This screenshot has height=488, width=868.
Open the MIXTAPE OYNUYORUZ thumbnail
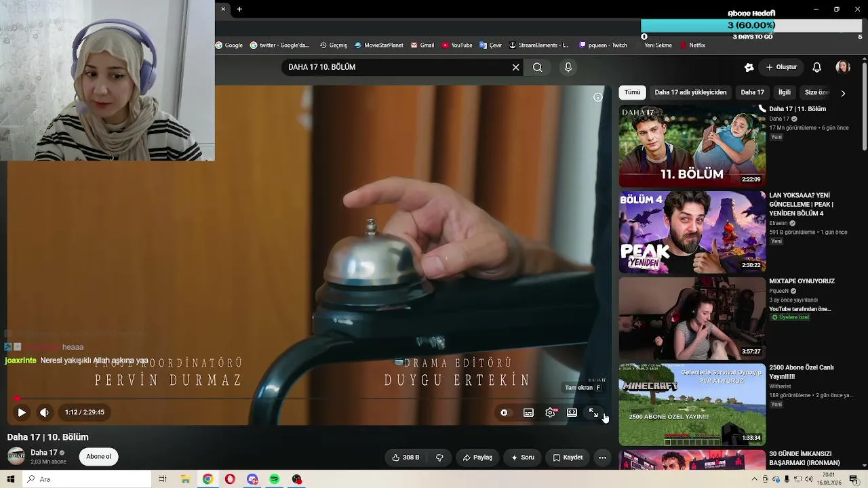[x=692, y=319]
